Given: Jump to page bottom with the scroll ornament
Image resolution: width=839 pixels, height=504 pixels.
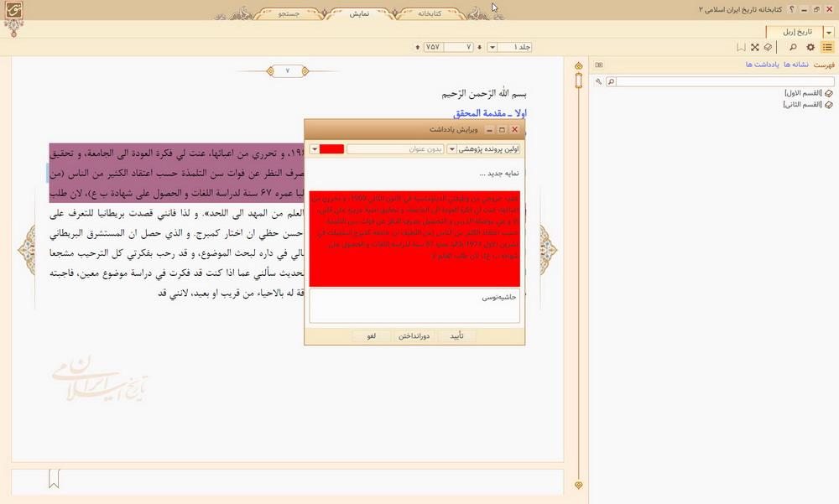Looking at the screenshot, I should click(578, 485).
